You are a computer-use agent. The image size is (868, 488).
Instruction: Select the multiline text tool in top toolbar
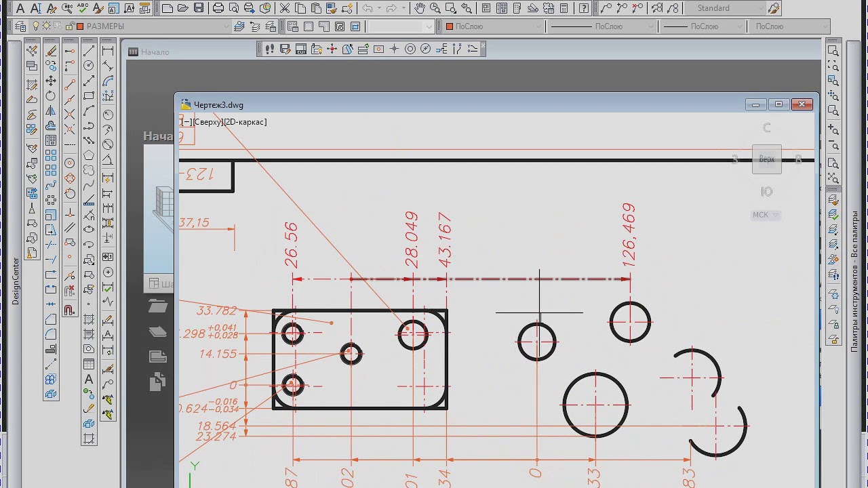point(20,8)
